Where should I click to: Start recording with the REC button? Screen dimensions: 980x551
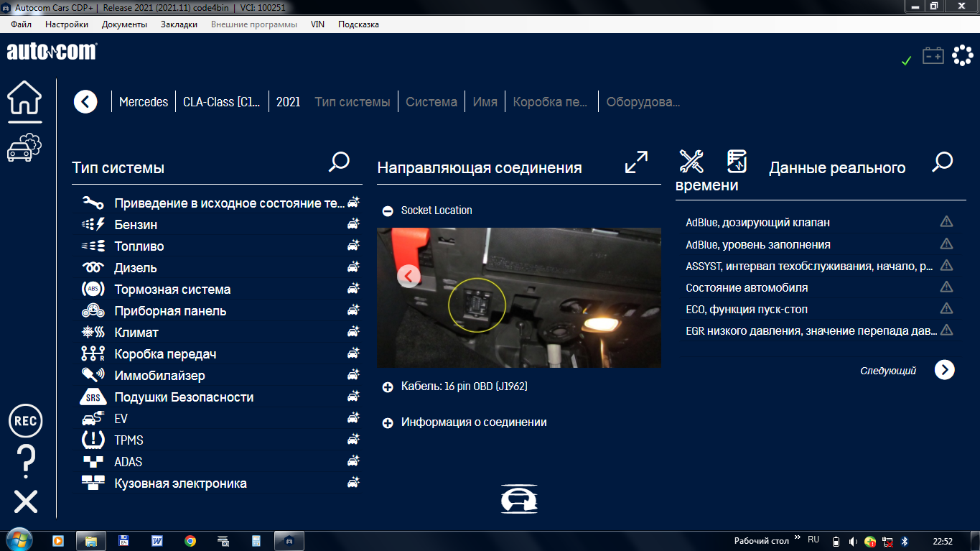pos(26,421)
